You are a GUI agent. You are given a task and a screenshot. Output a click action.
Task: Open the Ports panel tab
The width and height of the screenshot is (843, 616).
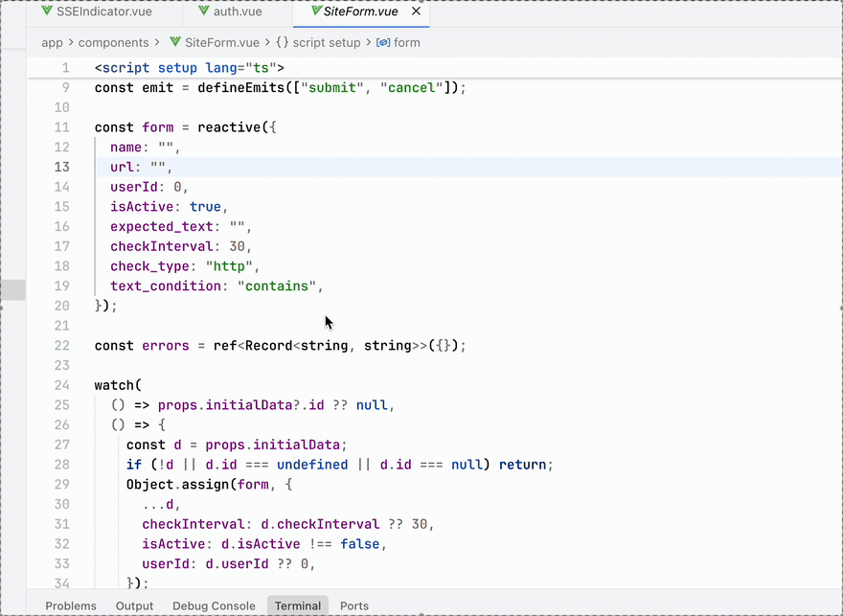click(x=354, y=605)
